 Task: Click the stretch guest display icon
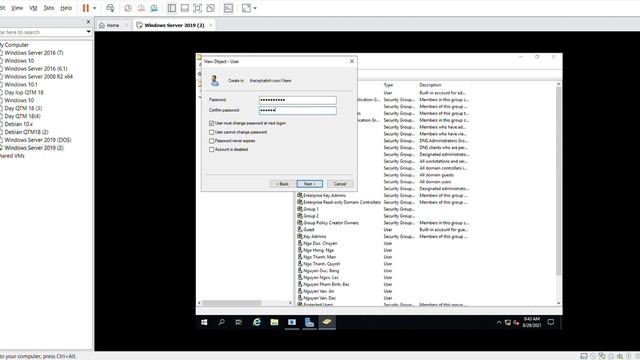pyautogui.click(x=246, y=8)
